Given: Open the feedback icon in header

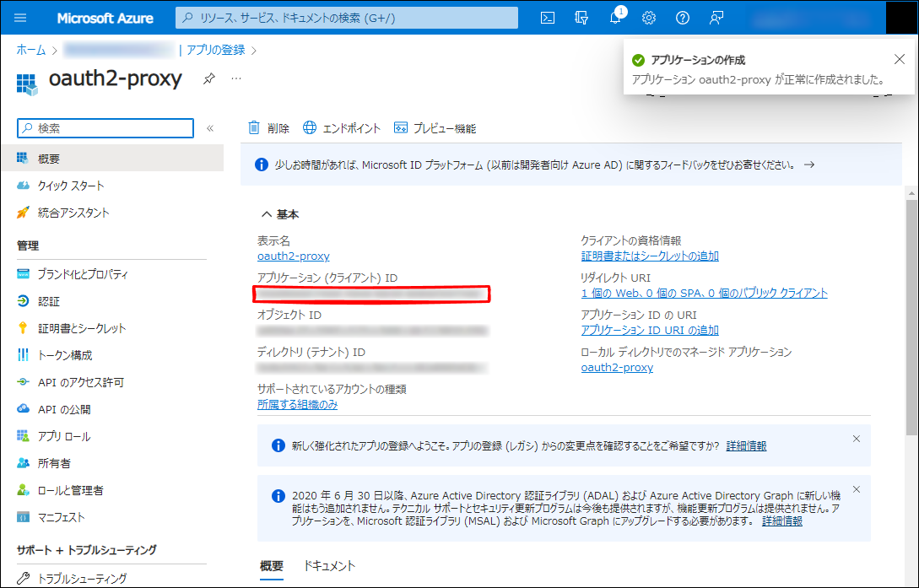Looking at the screenshot, I should point(716,18).
